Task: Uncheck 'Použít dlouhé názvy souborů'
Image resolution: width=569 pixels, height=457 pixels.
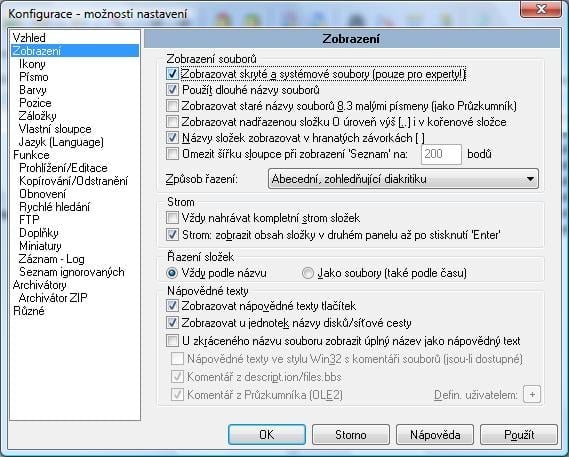Action: pos(172,90)
